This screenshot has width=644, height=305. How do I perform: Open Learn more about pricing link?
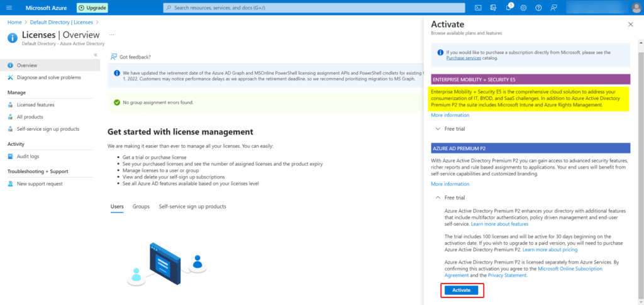tap(550, 250)
